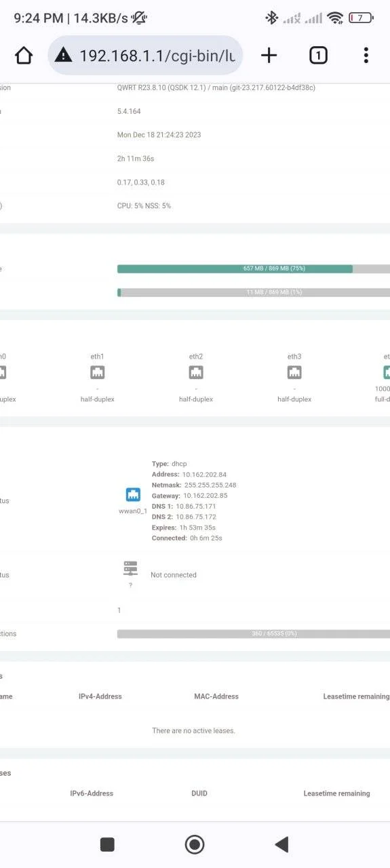Select the Leasetime remaining header in IPv4 table
Image resolution: width=390 pixels, height=868 pixels.
point(356,696)
